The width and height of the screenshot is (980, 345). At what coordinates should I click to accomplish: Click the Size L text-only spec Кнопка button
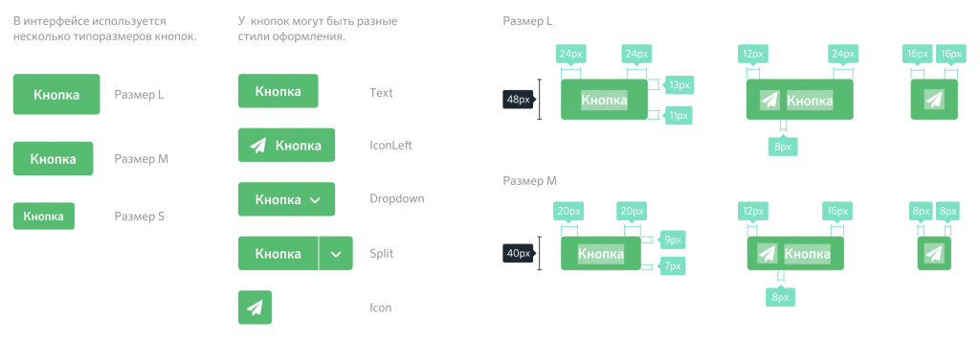point(604,100)
